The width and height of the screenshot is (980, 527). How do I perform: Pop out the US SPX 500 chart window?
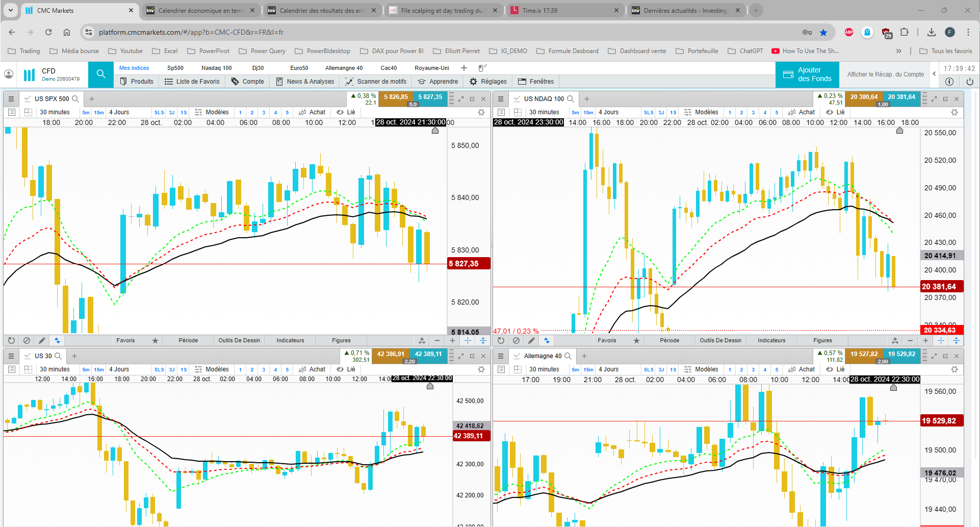(x=472, y=99)
